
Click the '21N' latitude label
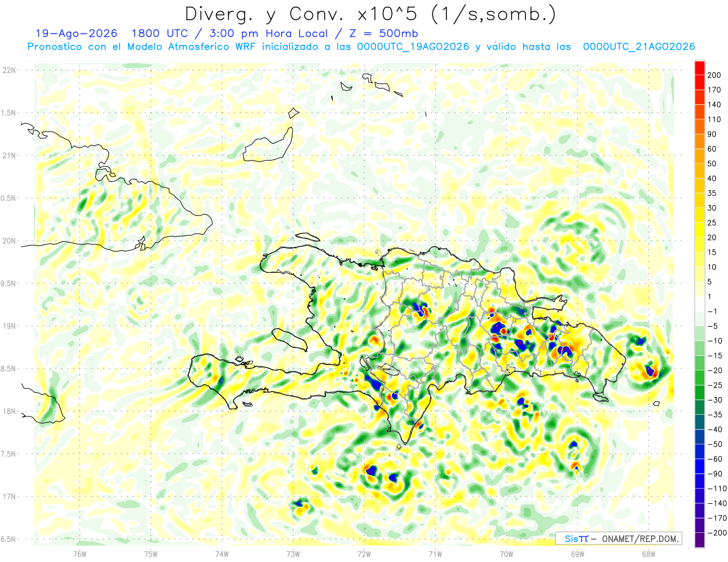pos(9,156)
